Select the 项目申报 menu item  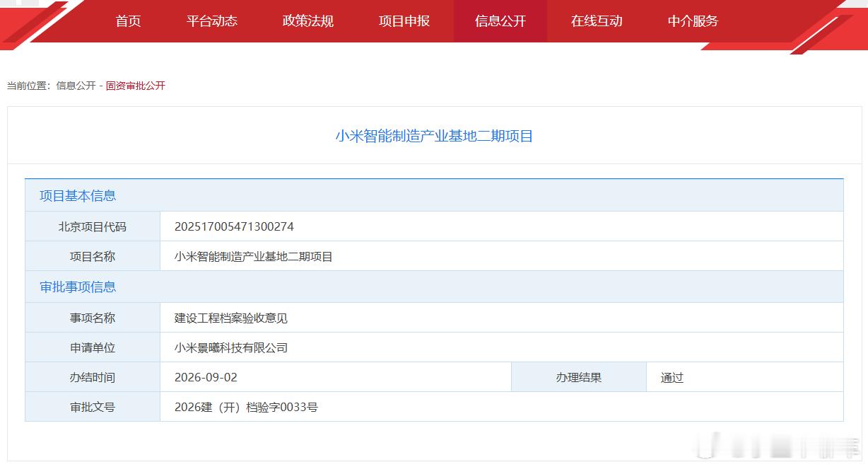[x=404, y=21]
